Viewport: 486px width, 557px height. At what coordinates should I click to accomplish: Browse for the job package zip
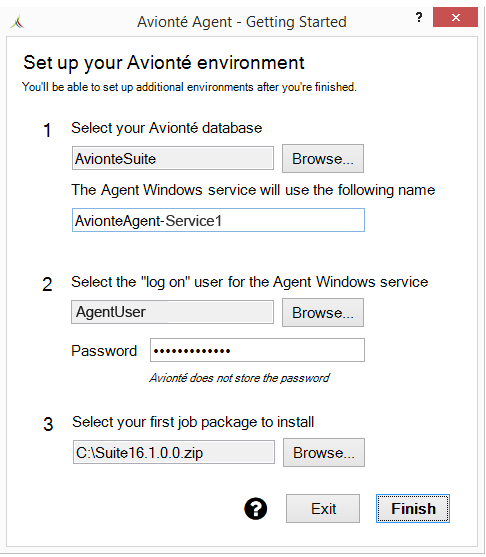pos(324,453)
